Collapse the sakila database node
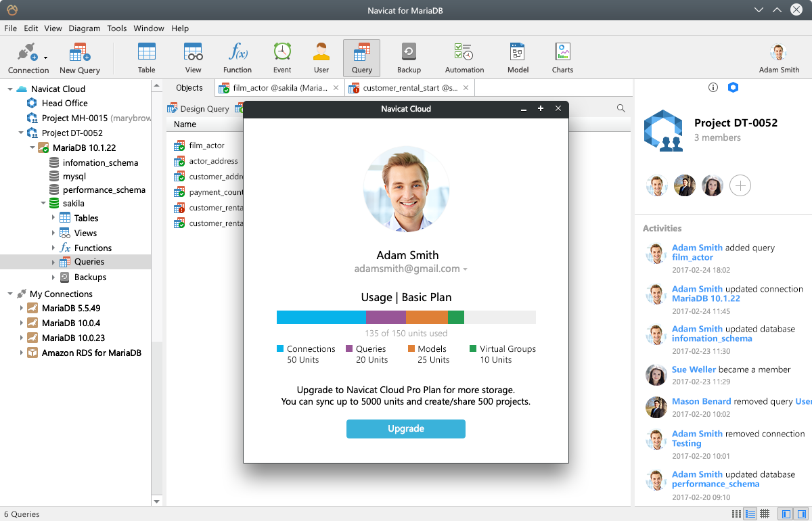This screenshot has width=812, height=521. (43, 203)
